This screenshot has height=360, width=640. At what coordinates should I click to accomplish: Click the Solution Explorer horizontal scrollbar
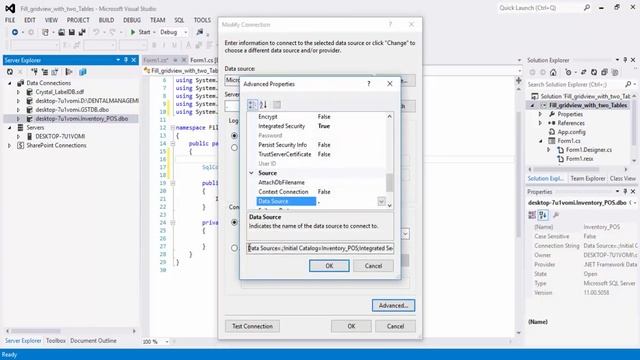coord(566,169)
